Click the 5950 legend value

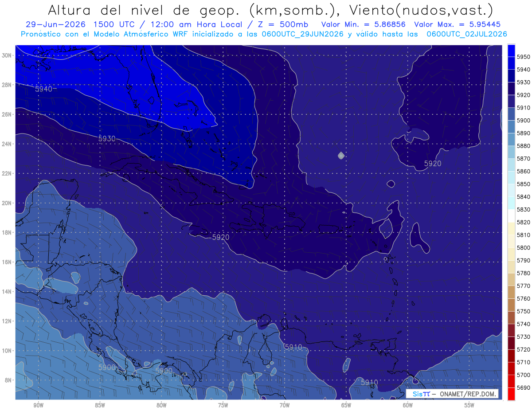[x=524, y=56]
